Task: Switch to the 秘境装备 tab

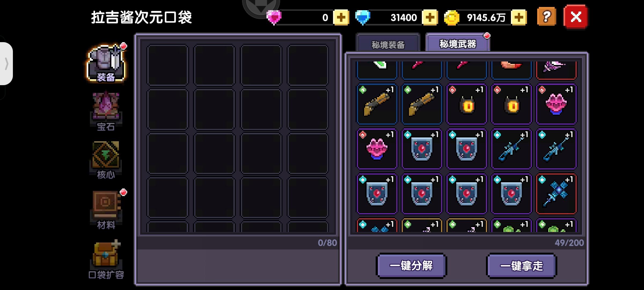Action: [388, 43]
